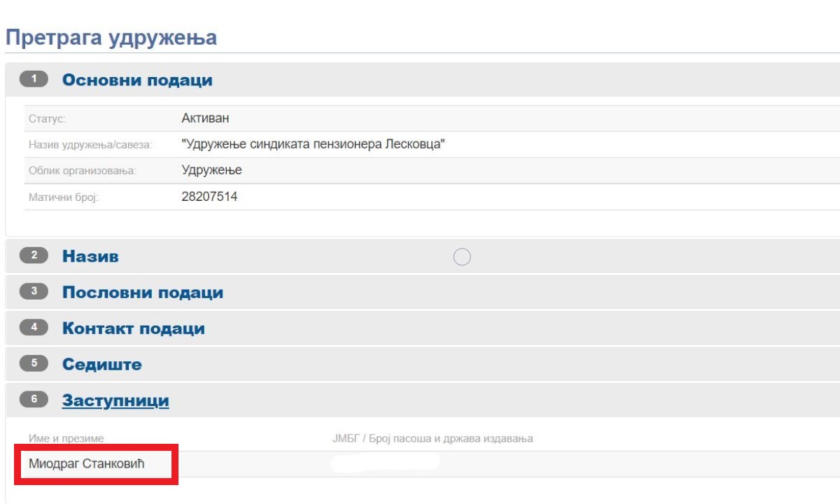Click the registration number 28207514

pyautogui.click(x=209, y=197)
